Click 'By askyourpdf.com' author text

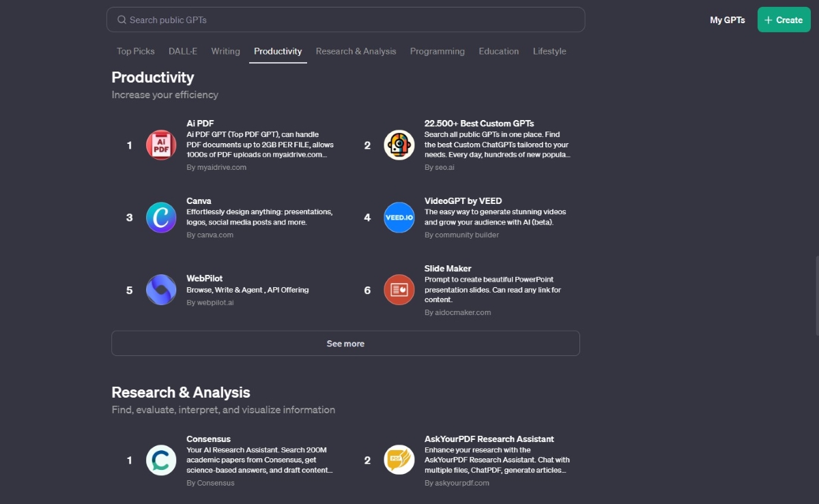(x=457, y=483)
